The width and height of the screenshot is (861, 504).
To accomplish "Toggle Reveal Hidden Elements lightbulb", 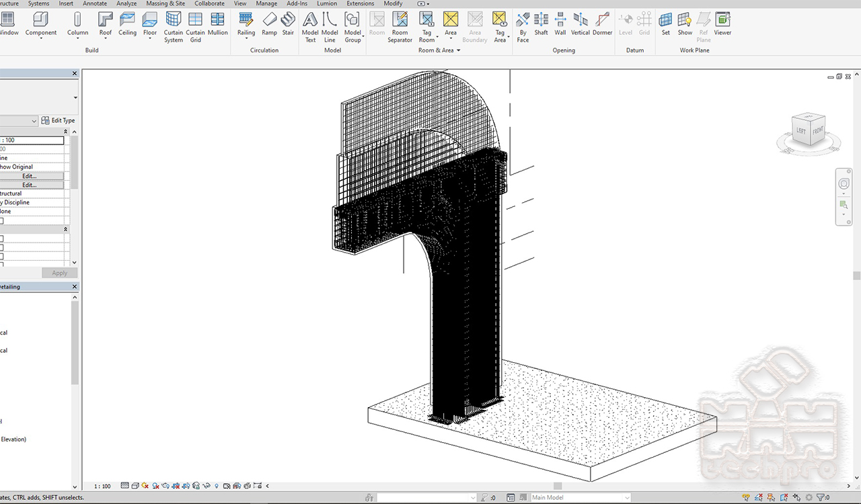I will click(x=217, y=485).
